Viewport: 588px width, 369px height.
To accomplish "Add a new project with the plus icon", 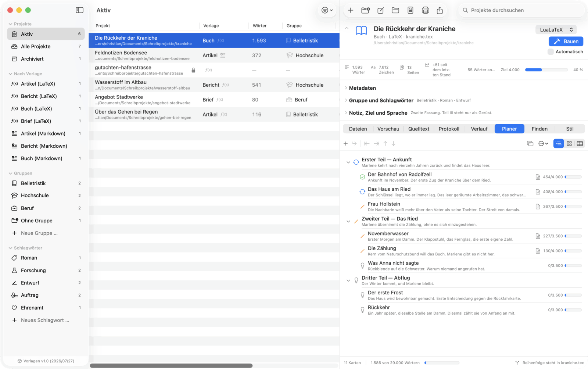I will pos(351,10).
